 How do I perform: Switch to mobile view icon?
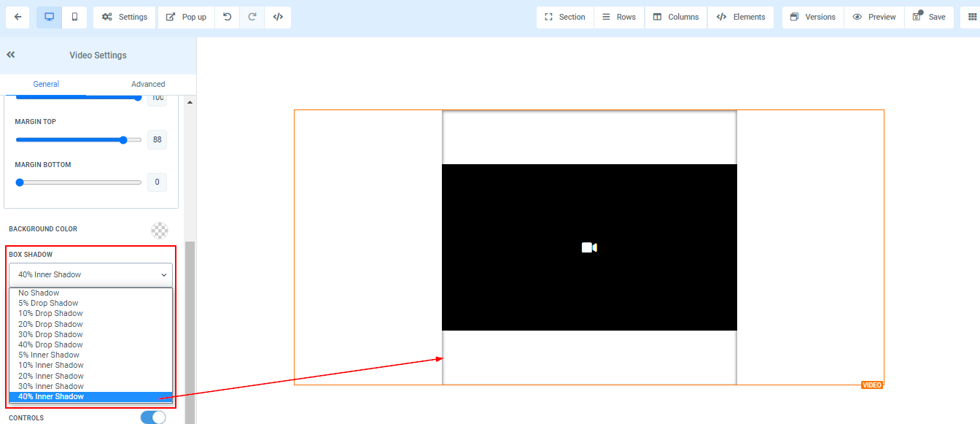(74, 18)
